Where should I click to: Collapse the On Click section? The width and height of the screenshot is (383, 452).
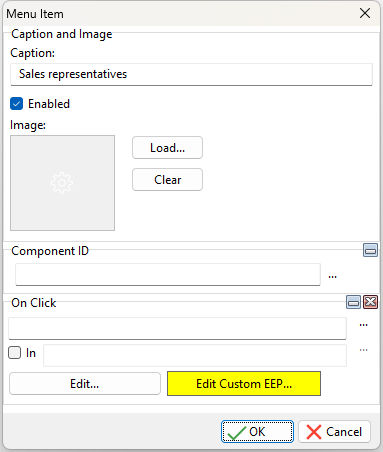353,302
